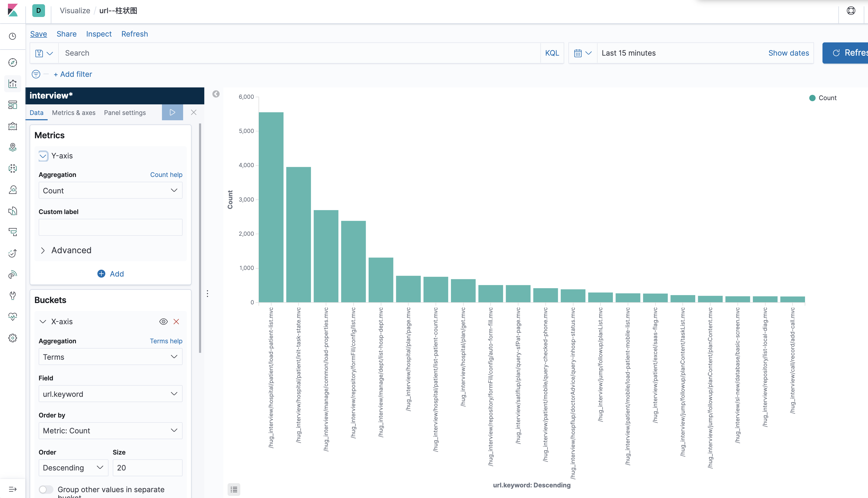Image resolution: width=868 pixels, height=498 pixels.
Task: Open Stack Monitoring heartbeat icon
Action: [x=13, y=317]
